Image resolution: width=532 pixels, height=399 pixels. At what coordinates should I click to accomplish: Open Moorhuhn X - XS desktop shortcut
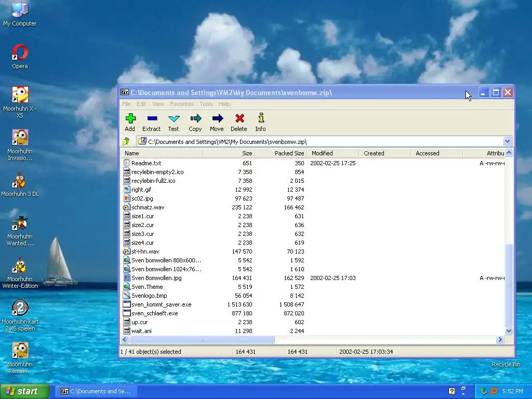(20, 102)
